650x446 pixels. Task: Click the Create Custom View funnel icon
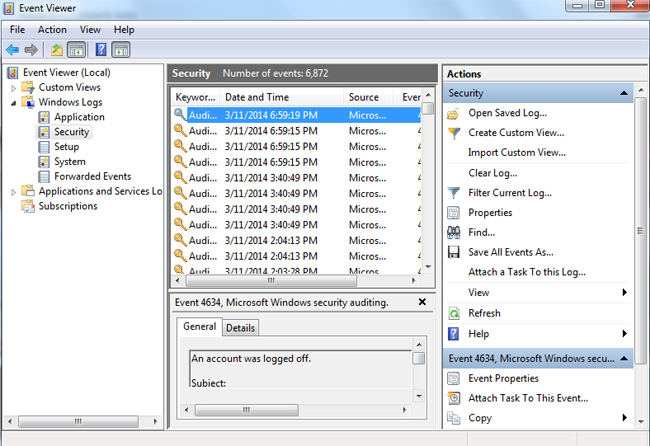[x=454, y=133]
